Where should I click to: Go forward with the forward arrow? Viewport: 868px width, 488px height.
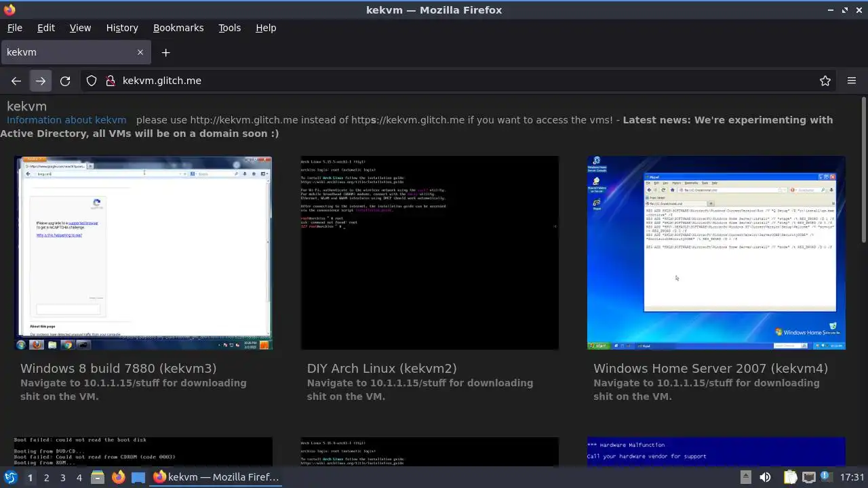pyautogui.click(x=41, y=81)
